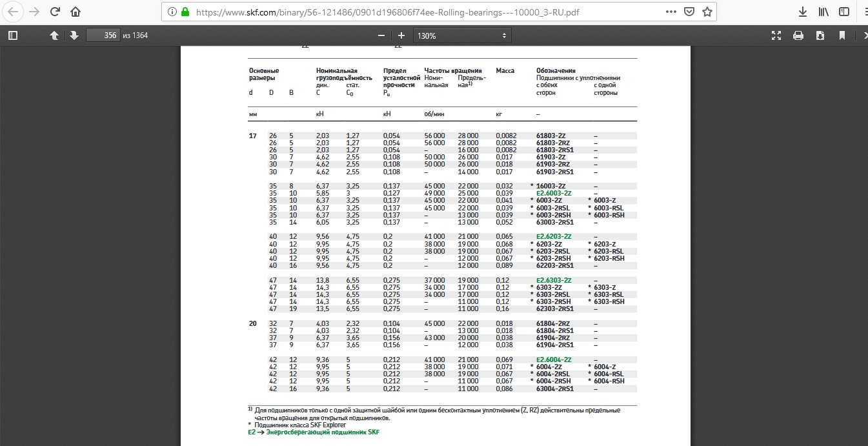Screen dimensions: 868x446
Task: Toggle the PDF sidebar panel
Action: coord(12,35)
